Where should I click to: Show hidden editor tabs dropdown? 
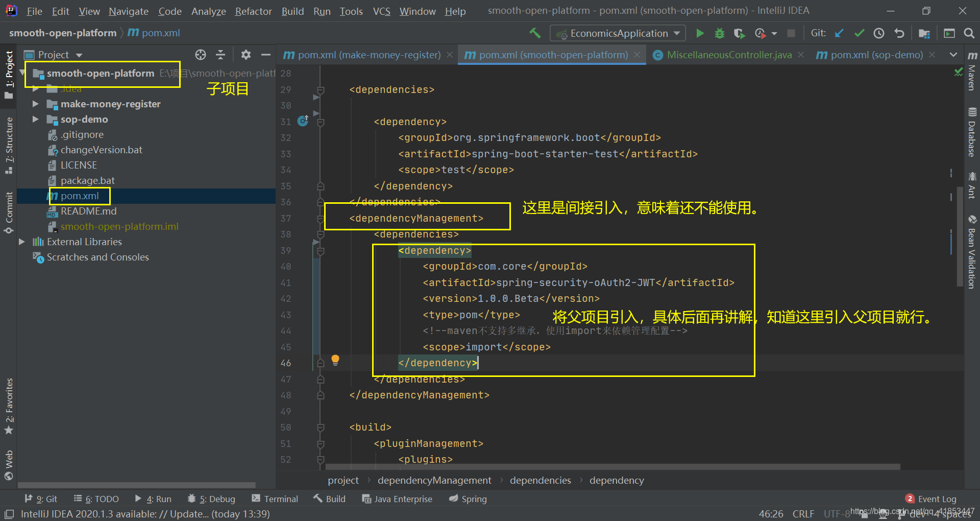tap(953, 55)
